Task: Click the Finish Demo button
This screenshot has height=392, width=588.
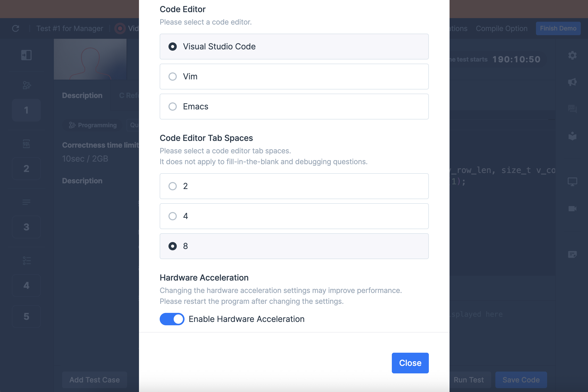Action: pos(558,28)
